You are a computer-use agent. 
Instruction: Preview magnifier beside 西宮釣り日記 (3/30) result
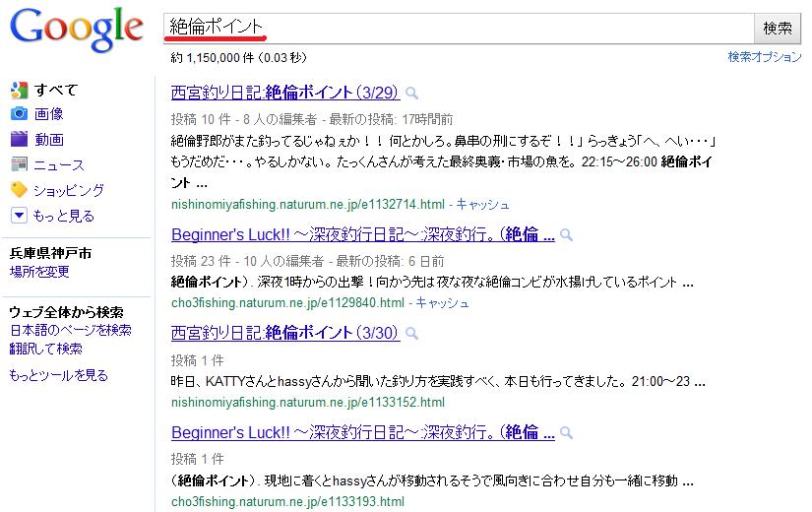pos(411,333)
